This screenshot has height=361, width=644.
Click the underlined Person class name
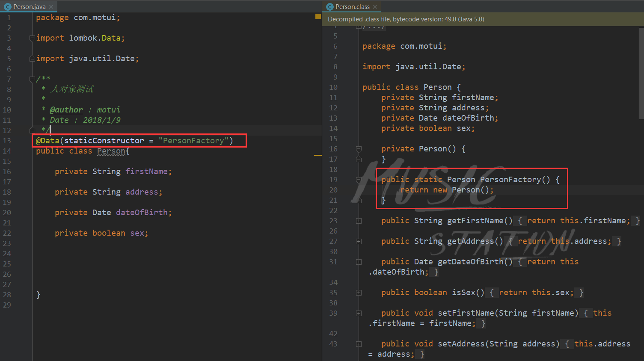click(111, 151)
